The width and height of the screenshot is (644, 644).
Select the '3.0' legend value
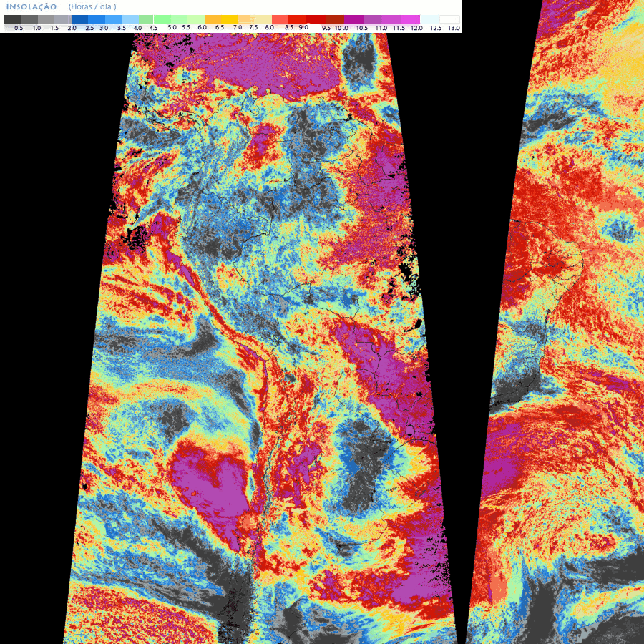point(104,28)
